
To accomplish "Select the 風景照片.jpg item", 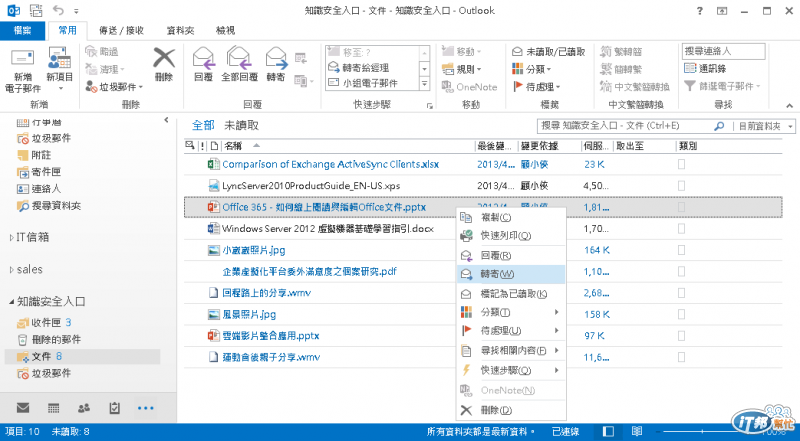I will [x=249, y=314].
